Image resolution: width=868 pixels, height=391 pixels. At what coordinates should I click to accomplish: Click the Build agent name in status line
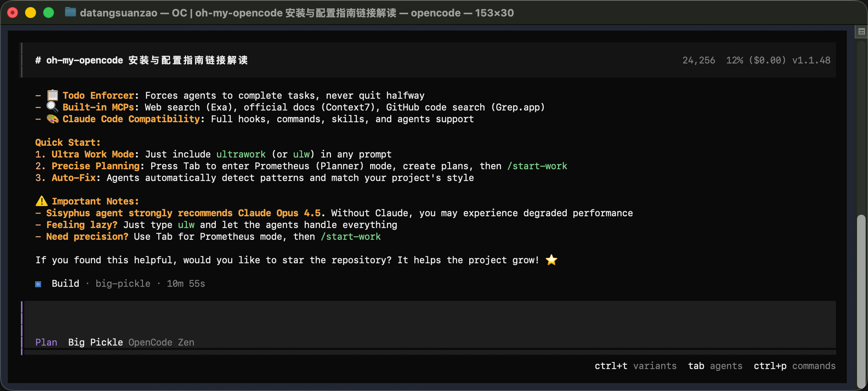click(x=65, y=284)
